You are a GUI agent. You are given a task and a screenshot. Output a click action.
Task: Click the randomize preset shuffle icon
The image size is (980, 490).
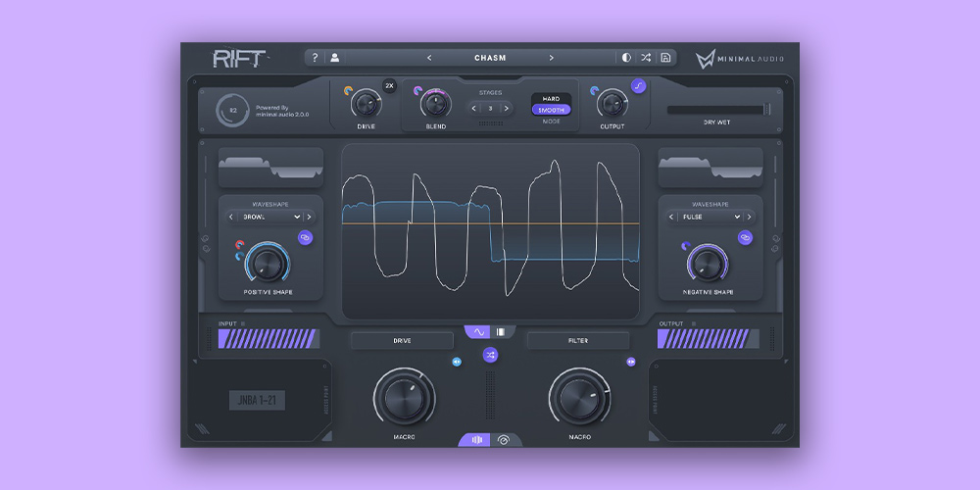click(646, 58)
